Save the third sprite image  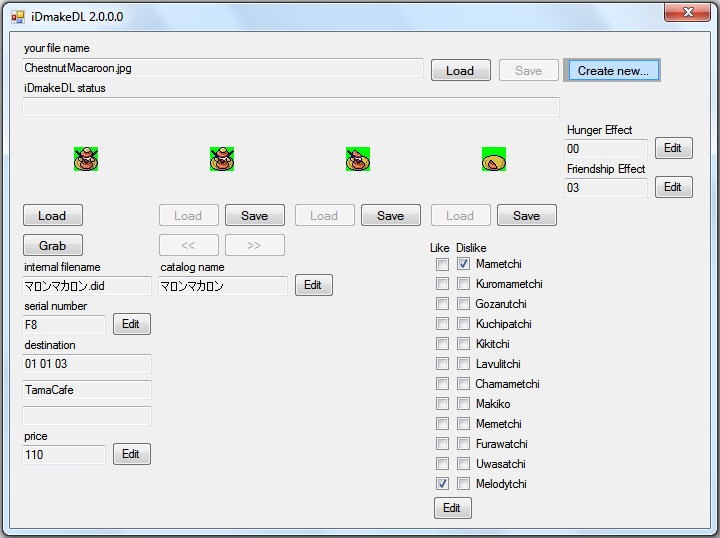point(391,215)
